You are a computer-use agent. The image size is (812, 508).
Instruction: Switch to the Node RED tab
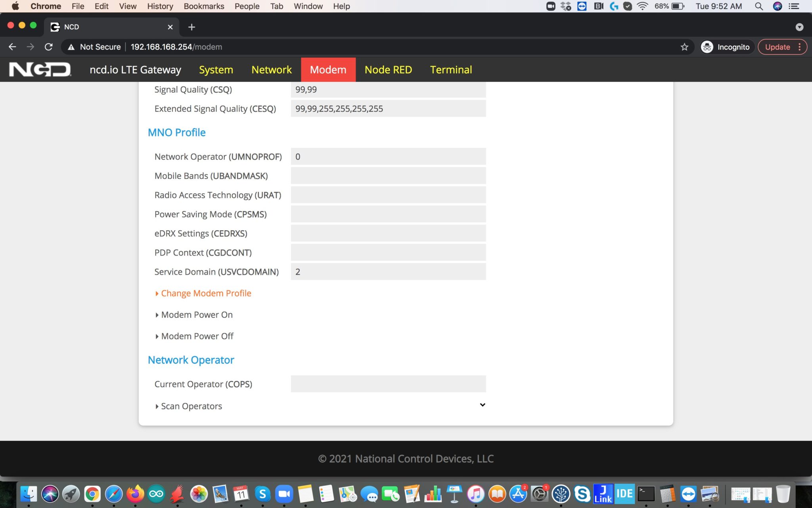point(388,69)
